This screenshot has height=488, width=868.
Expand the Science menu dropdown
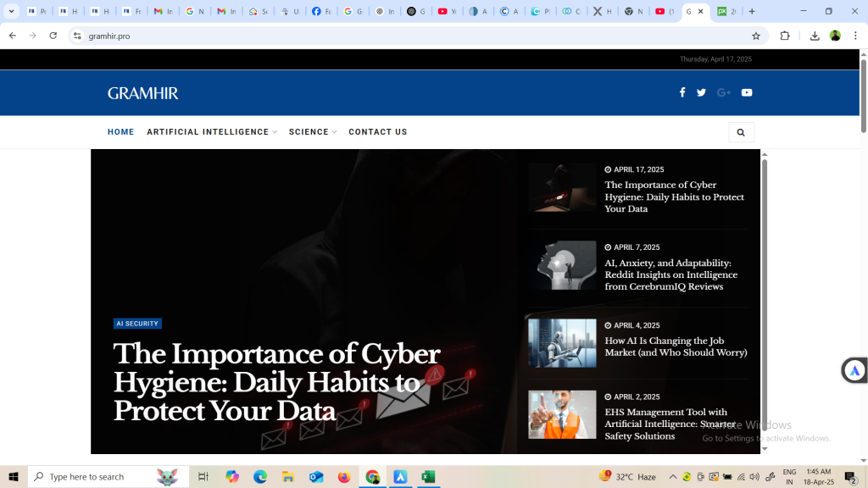(312, 132)
